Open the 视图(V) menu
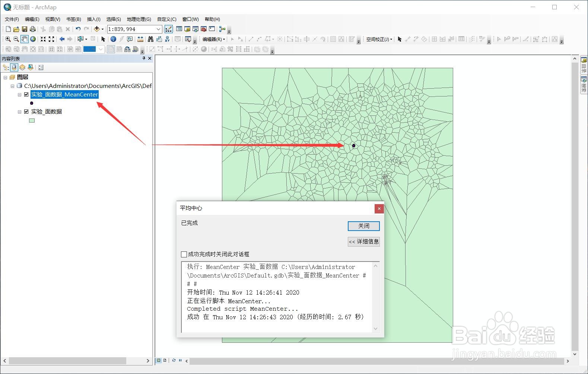Image resolution: width=588 pixels, height=374 pixels. pyautogui.click(x=53, y=19)
